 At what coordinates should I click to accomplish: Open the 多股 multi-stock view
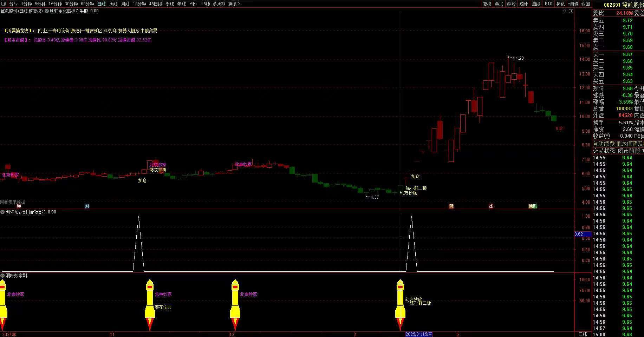click(511, 4)
